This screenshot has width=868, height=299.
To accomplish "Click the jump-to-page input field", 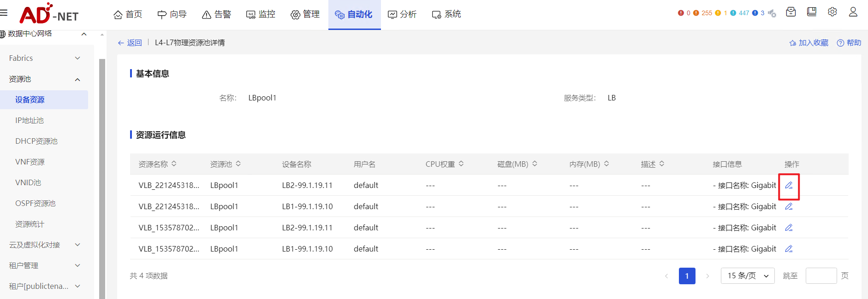I will [821, 276].
